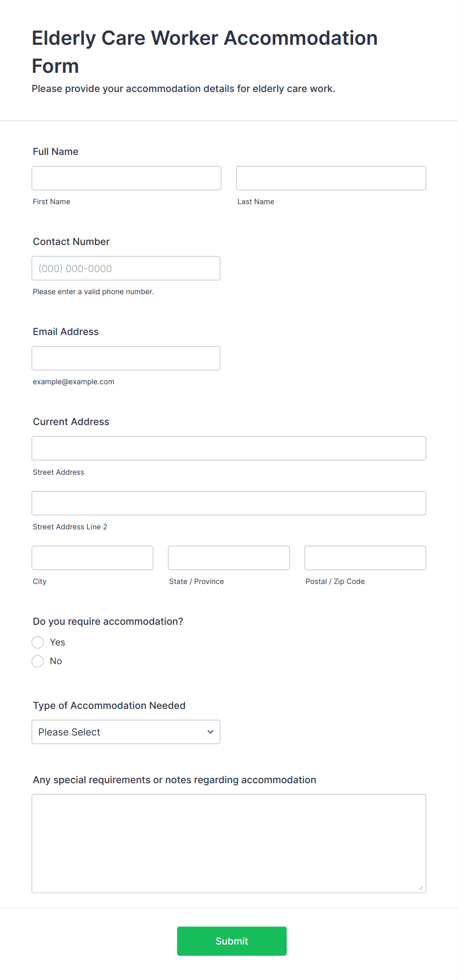Click the Email Address input box
Image resolution: width=458 pixels, height=980 pixels.
click(126, 358)
